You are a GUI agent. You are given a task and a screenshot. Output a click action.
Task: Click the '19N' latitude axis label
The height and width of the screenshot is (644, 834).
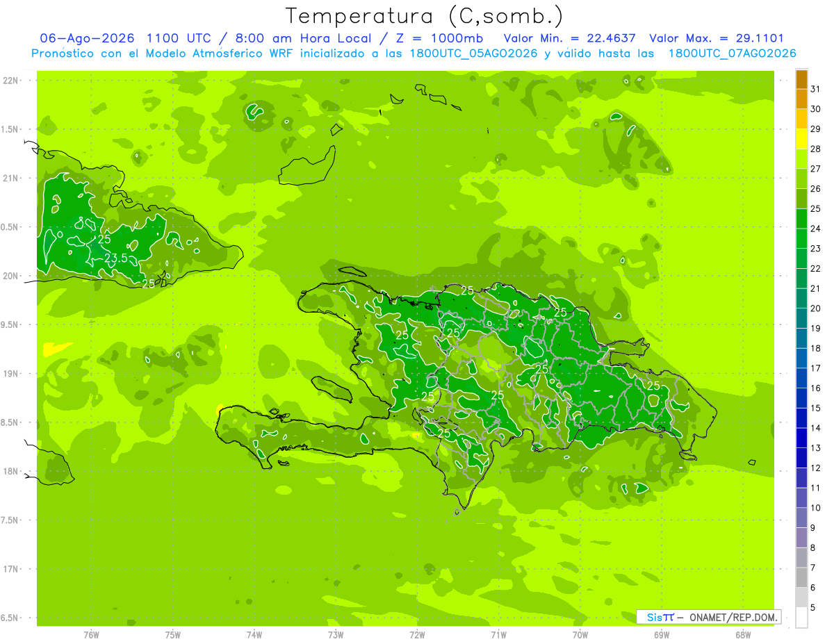tap(11, 374)
